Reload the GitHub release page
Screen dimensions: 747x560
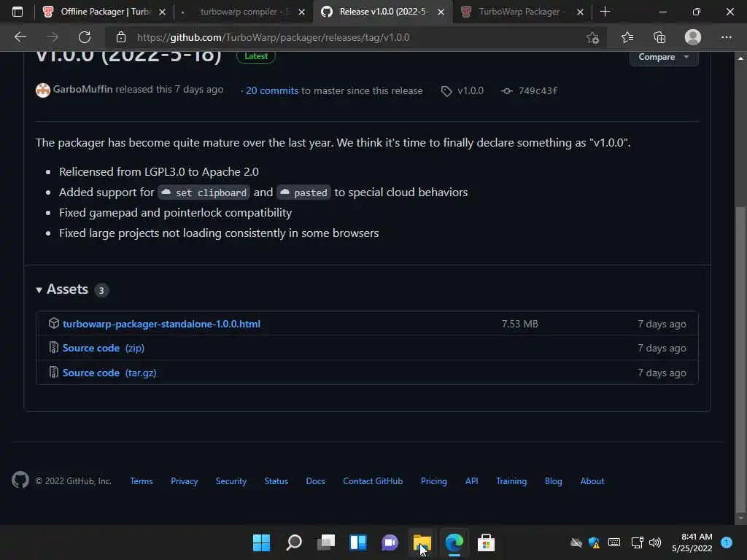pyautogui.click(x=85, y=37)
